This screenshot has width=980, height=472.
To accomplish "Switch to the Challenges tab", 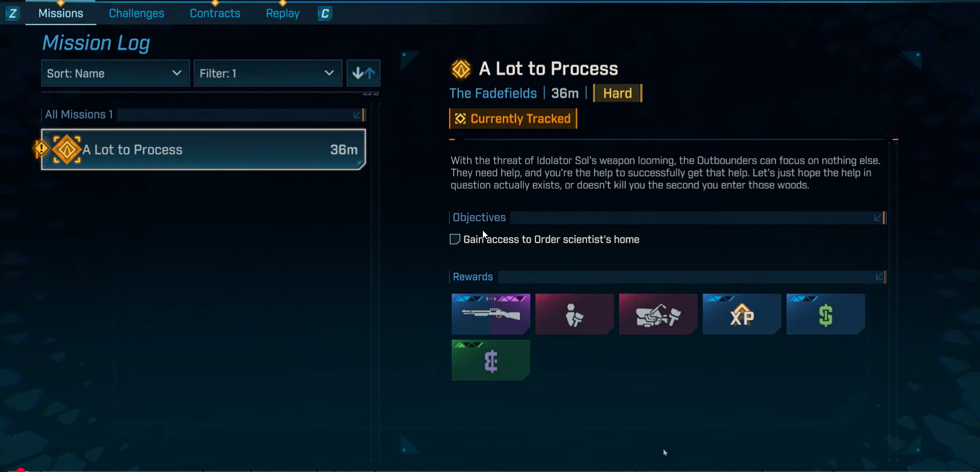I will click(136, 13).
